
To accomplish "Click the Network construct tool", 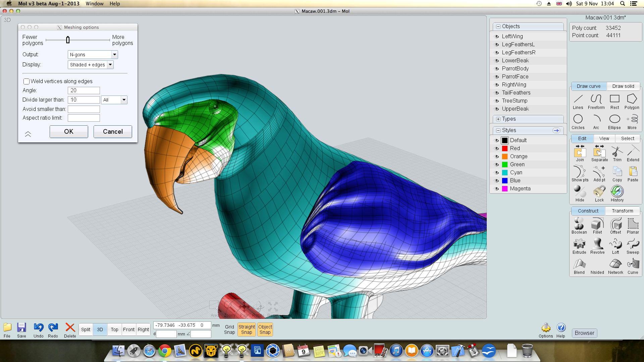I will coord(615,266).
